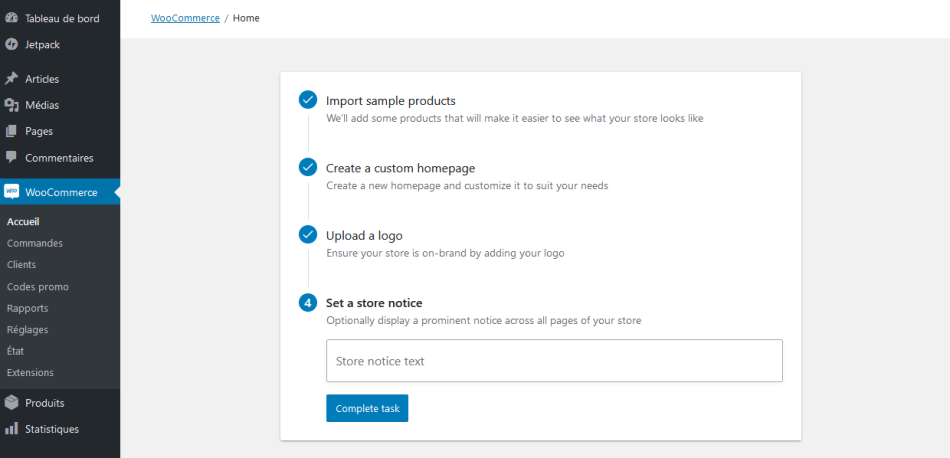Click the Statistiques bar chart icon
This screenshot has width=950, height=458.
click(11, 429)
